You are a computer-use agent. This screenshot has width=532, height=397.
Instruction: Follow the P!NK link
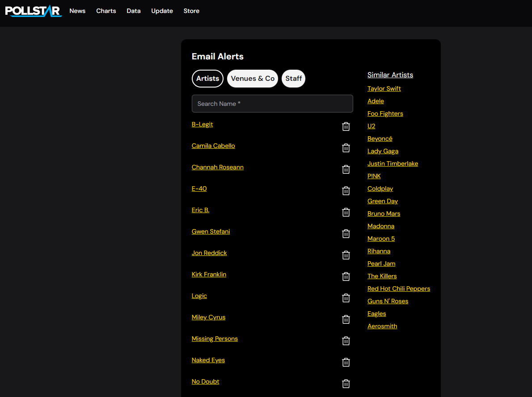click(x=374, y=176)
